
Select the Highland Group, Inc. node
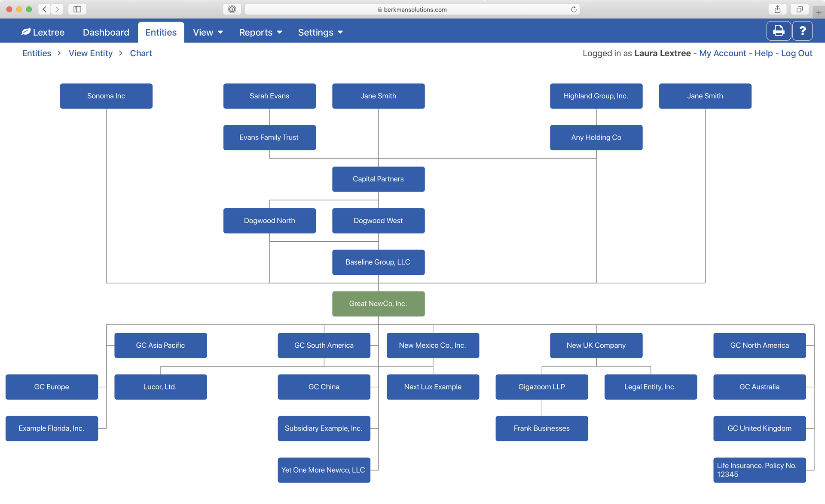click(596, 96)
